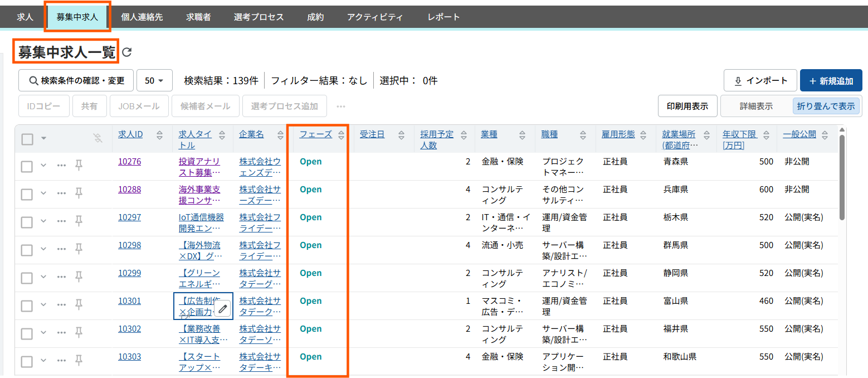
Task: Check the box for job 10299
Action: 27,278
